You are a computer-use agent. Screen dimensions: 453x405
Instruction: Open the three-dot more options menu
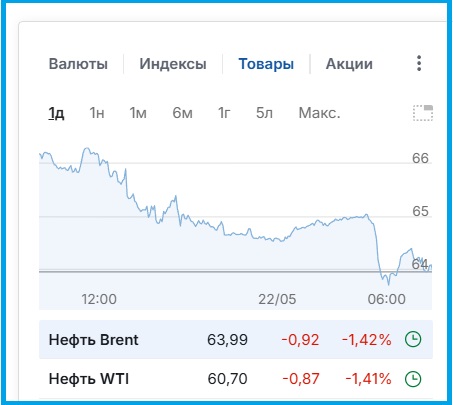point(419,63)
